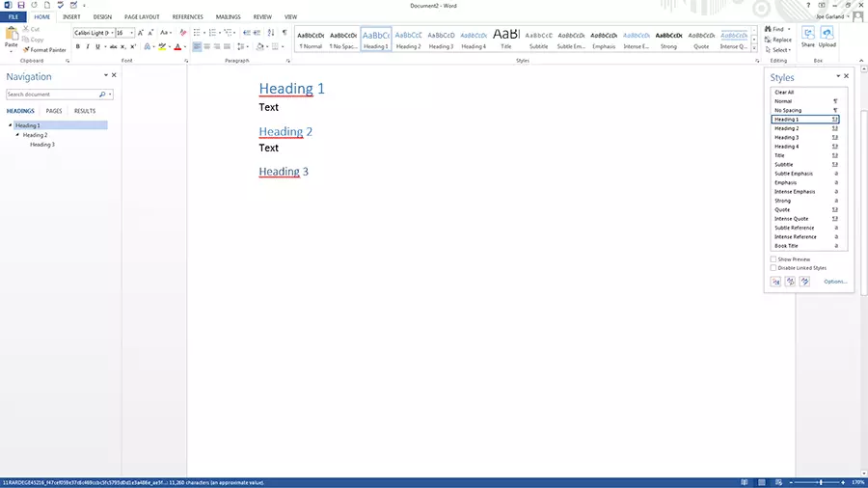Click the zoom slider in status bar
This screenshot has height=488, width=868.
coord(822,481)
